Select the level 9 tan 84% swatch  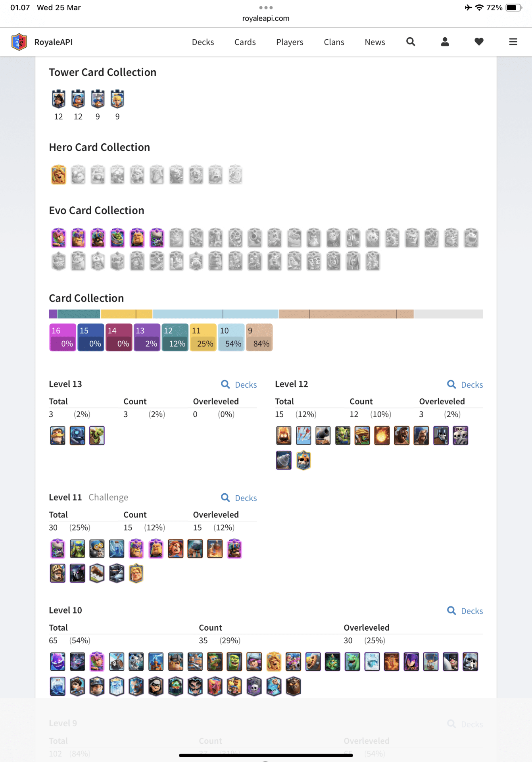tap(259, 337)
